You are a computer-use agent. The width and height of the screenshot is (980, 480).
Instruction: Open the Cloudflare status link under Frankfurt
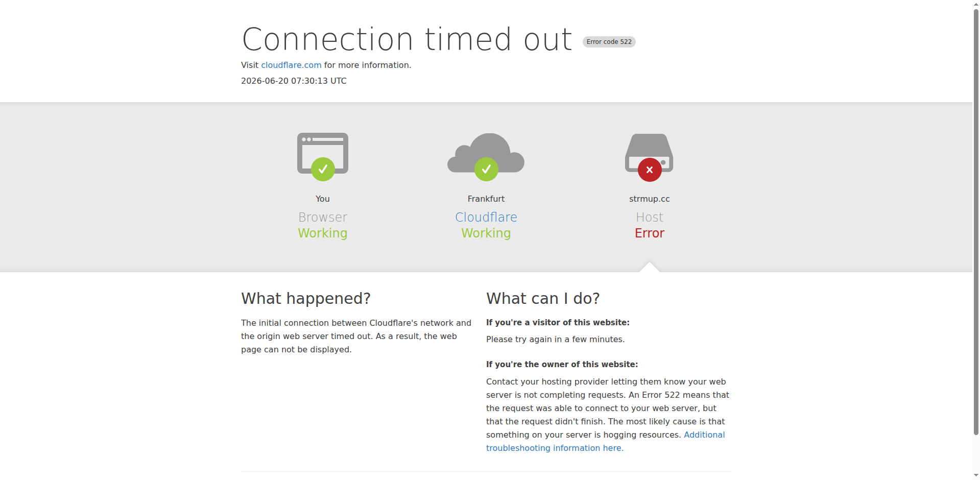(x=486, y=217)
